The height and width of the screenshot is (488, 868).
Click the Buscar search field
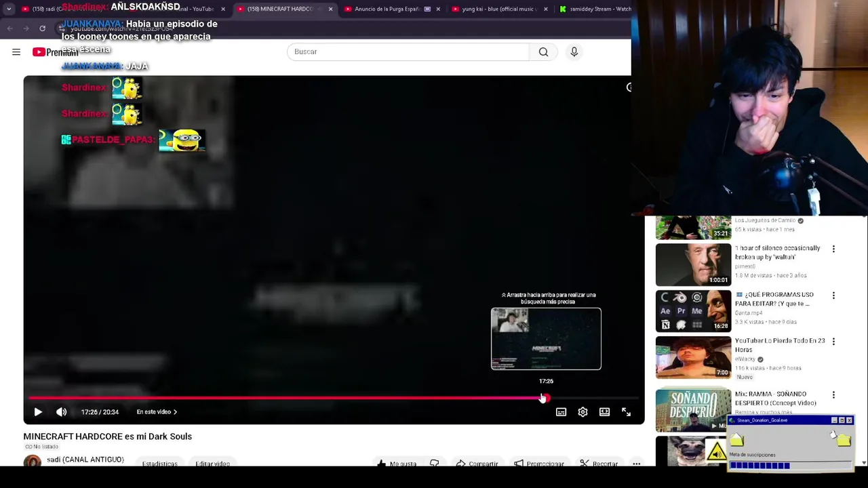(x=408, y=52)
